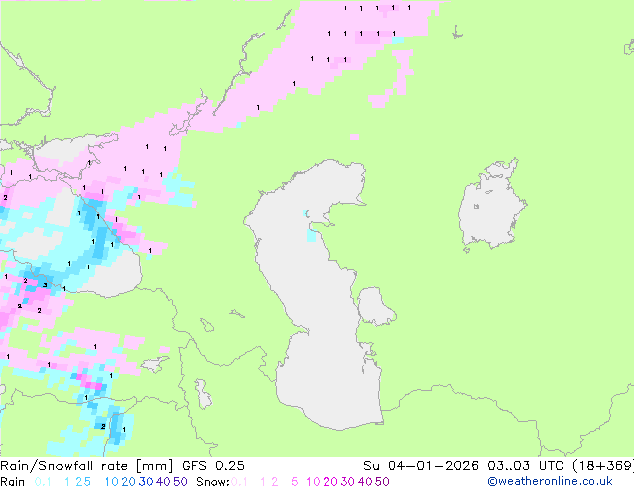The image size is (634, 490).
Task: Click the snow legend '30' value
Action: (x=348, y=482)
